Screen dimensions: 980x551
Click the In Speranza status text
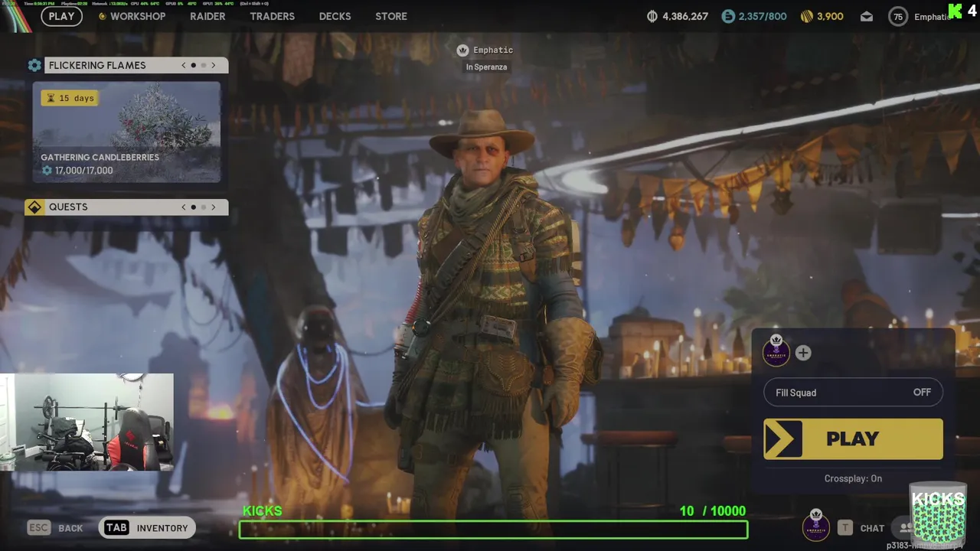pos(486,67)
